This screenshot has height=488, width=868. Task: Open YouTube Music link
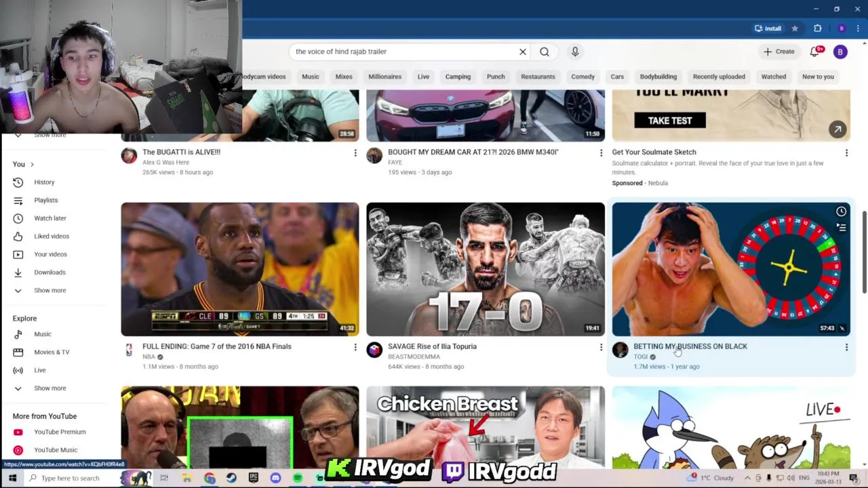54,450
